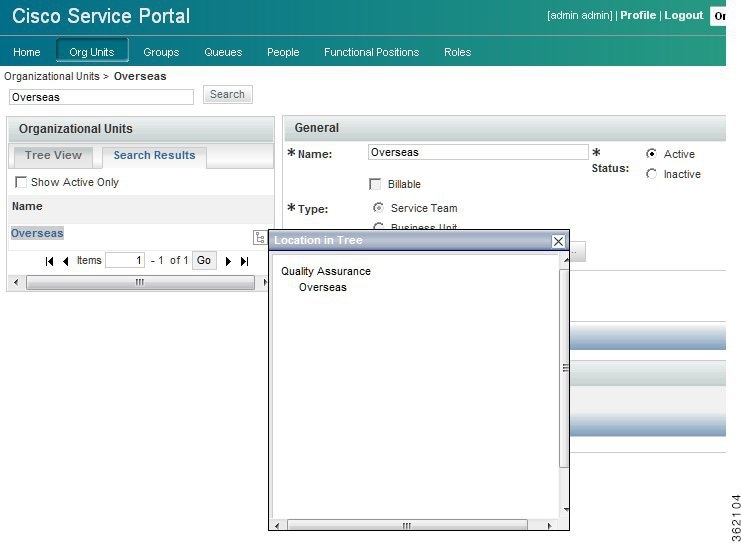Click the General panel heading
This screenshot has width=741, height=543.
[x=317, y=128]
